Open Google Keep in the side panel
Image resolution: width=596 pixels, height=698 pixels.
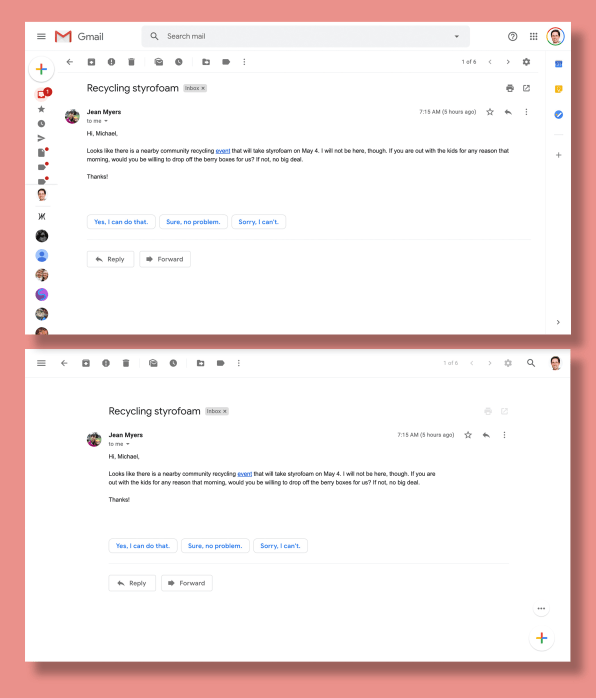coord(558,89)
